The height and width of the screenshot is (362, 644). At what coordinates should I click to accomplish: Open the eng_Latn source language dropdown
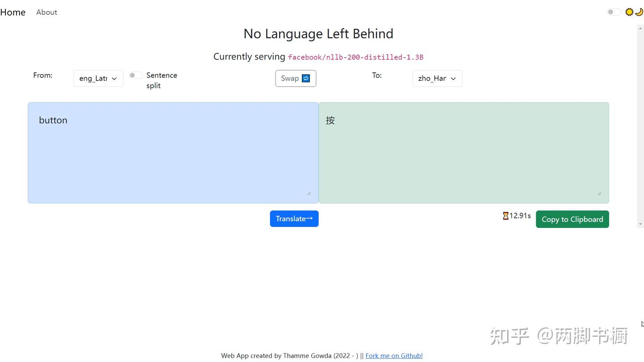[x=98, y=78]
